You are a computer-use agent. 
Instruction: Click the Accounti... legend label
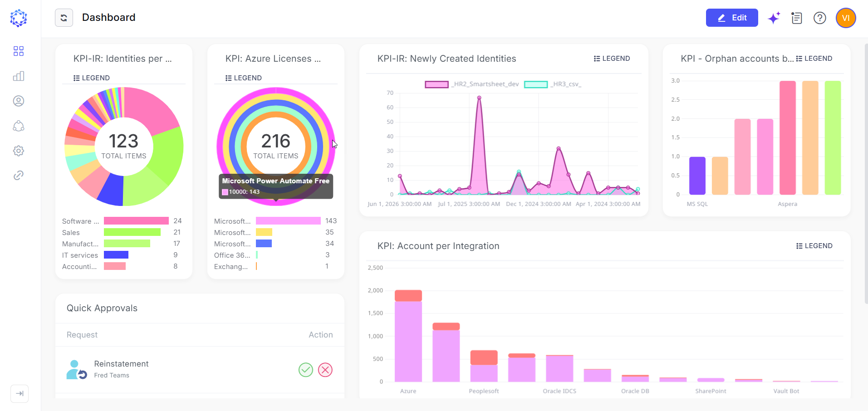[79, 267]
